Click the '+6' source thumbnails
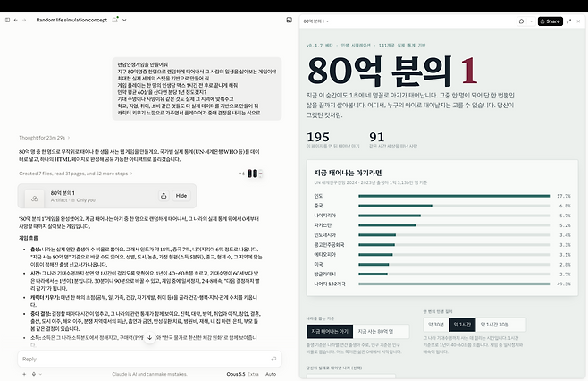Screen dimensions: 588x381 pyautogui.click(x=250, y=174)
